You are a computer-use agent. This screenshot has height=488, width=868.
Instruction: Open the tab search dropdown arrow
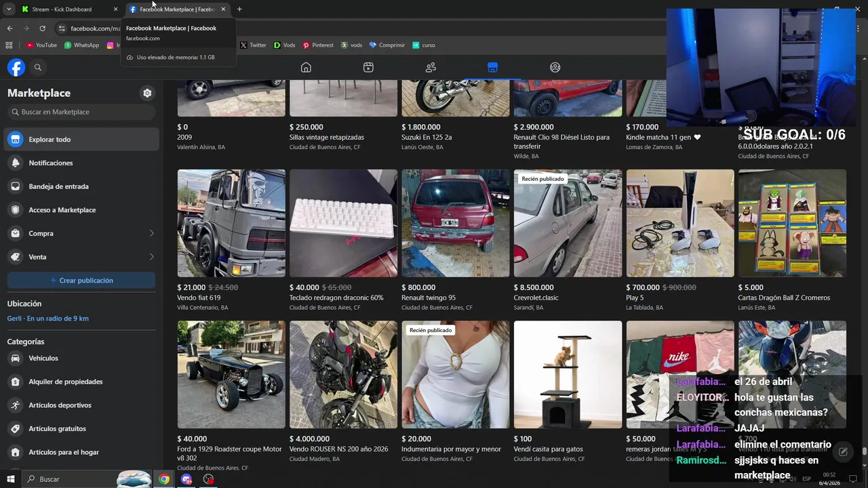click(9, 9)
